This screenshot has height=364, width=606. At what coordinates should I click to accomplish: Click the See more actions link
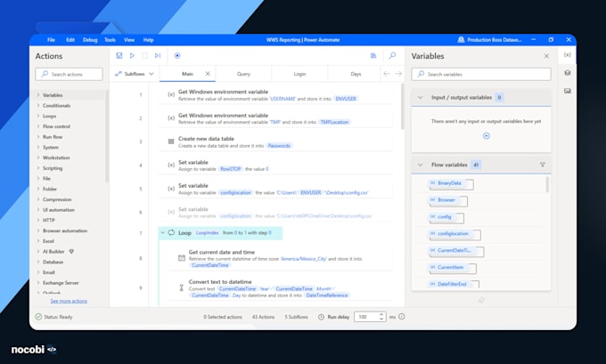[69, 301]
